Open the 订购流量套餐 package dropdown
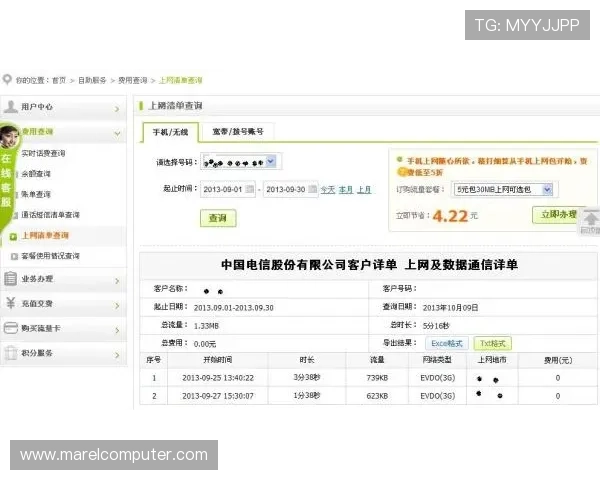The width and height of the screenshot is (600, 480). point(503,189)
